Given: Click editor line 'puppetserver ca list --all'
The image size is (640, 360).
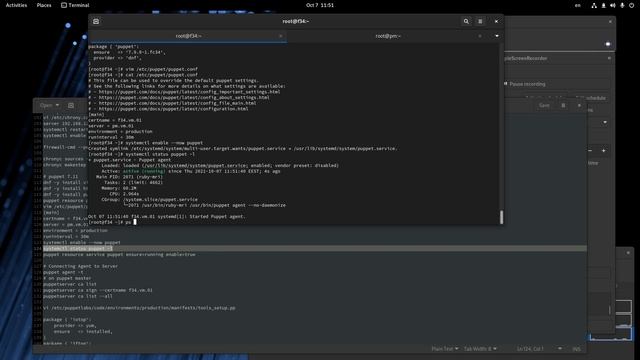Looking at the screenshot, I should coord(78,296).
